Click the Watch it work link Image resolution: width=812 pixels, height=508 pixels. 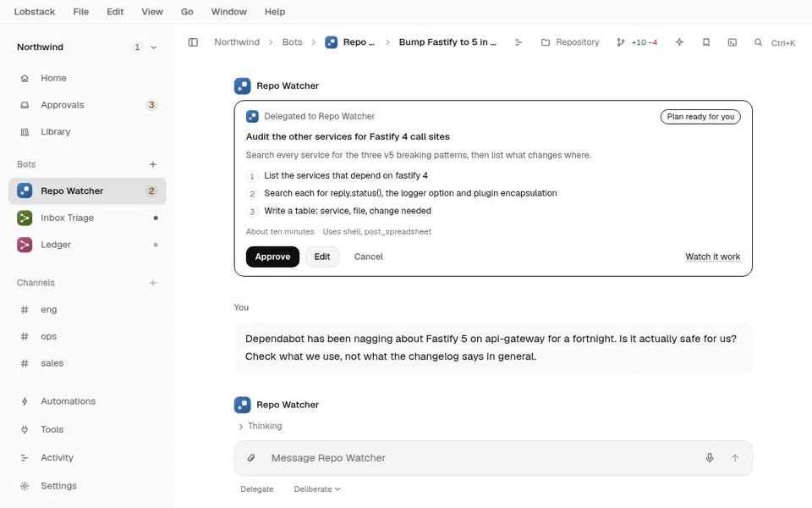(x=712, y=257)
